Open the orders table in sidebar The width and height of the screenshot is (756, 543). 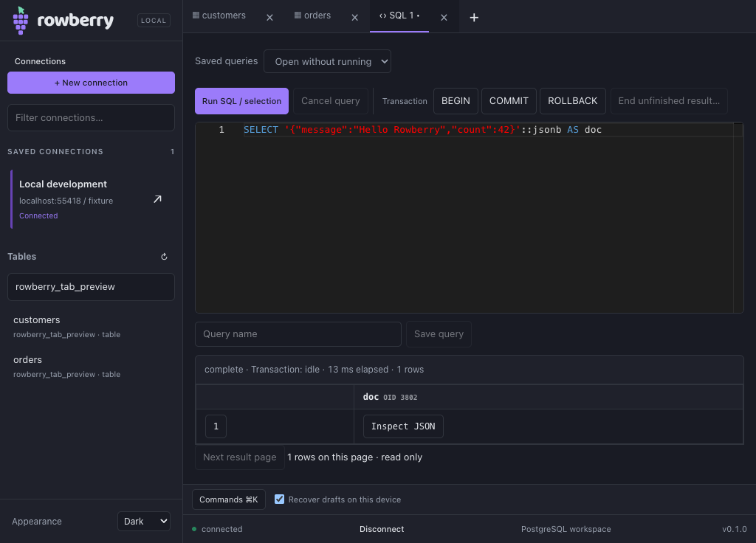tap(91, 366)
